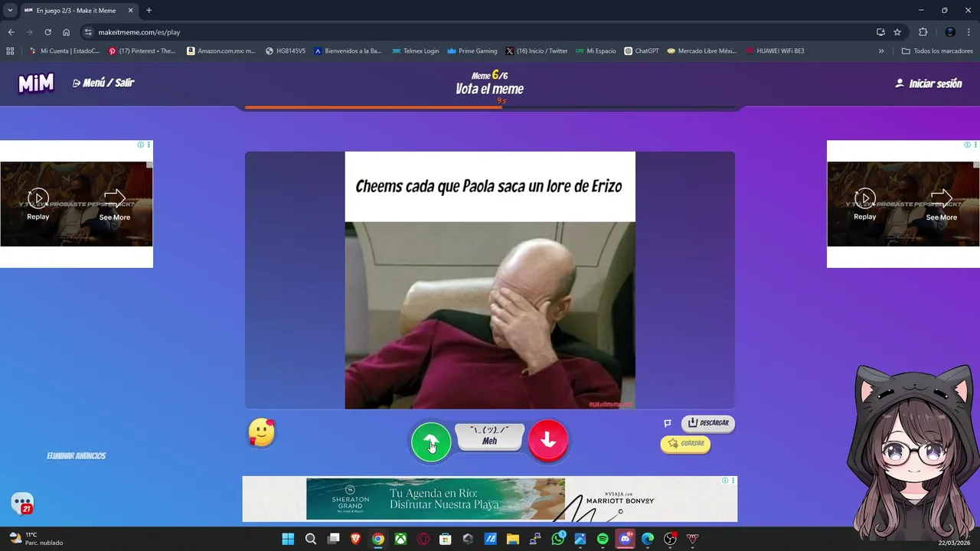The height and width of the screenshot is (551, 980).
Task: Open taskbar Search
Action: 311,539
